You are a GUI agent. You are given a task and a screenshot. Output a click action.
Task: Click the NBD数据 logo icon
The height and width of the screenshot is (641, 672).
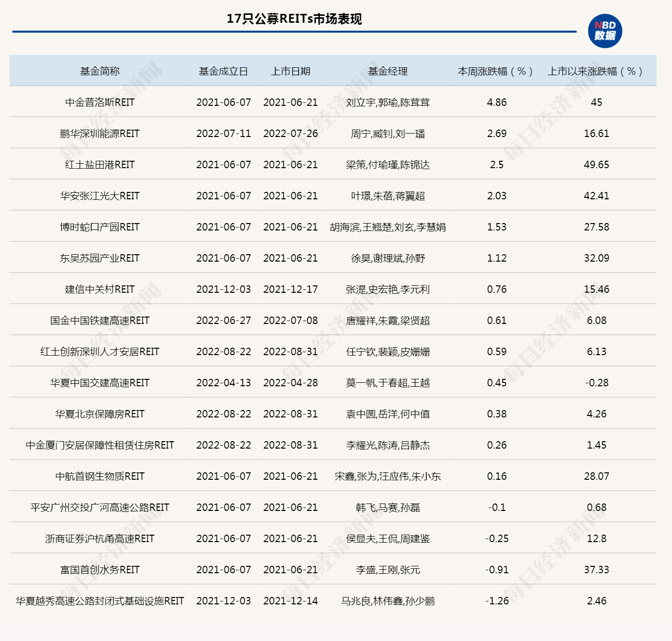(605, 31)
